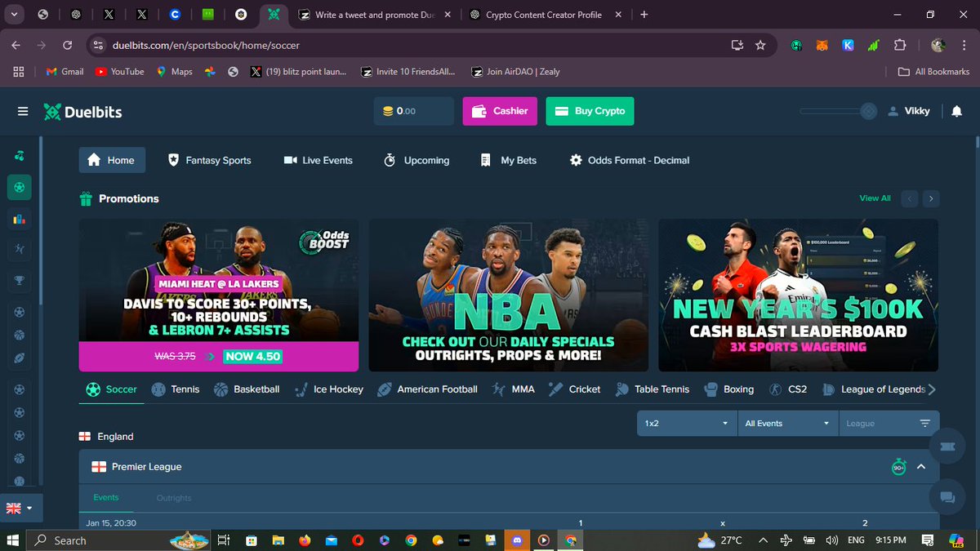Select the Tennis sport tab
The image size is (980, 551).
click(175, 389)
